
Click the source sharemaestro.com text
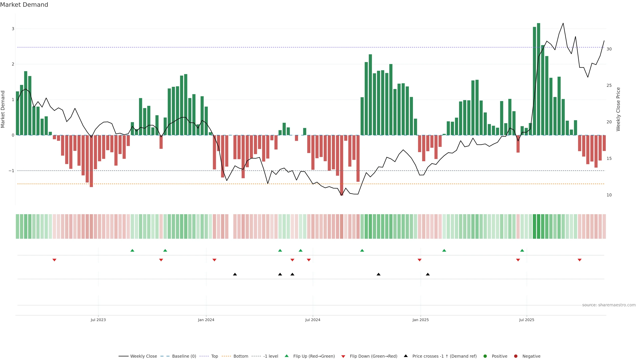[x=609, y=305]
